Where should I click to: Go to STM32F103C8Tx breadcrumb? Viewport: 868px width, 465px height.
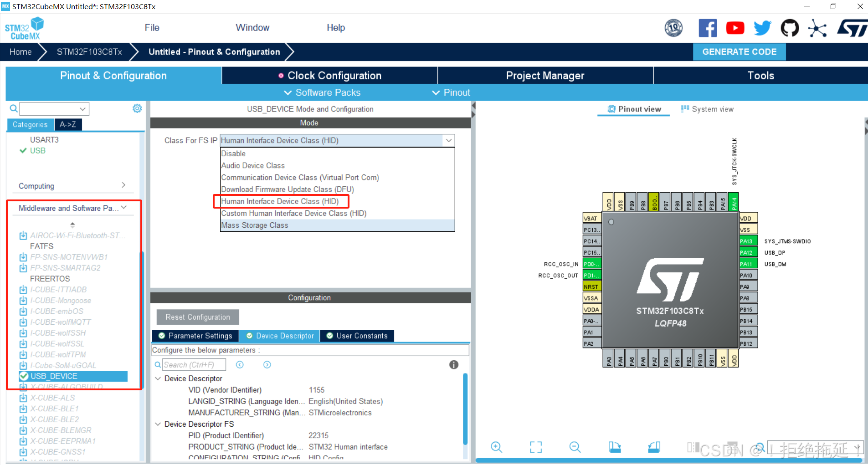[89, 52]
